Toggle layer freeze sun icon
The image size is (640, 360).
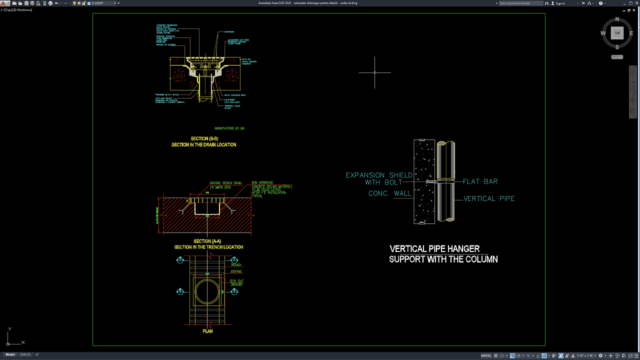[79, 3]
